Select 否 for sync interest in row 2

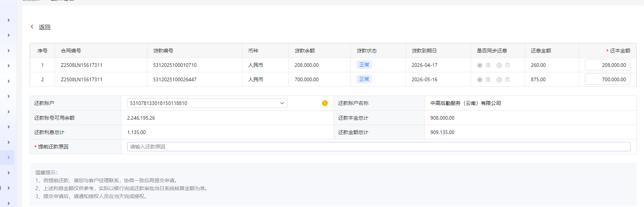499,80
